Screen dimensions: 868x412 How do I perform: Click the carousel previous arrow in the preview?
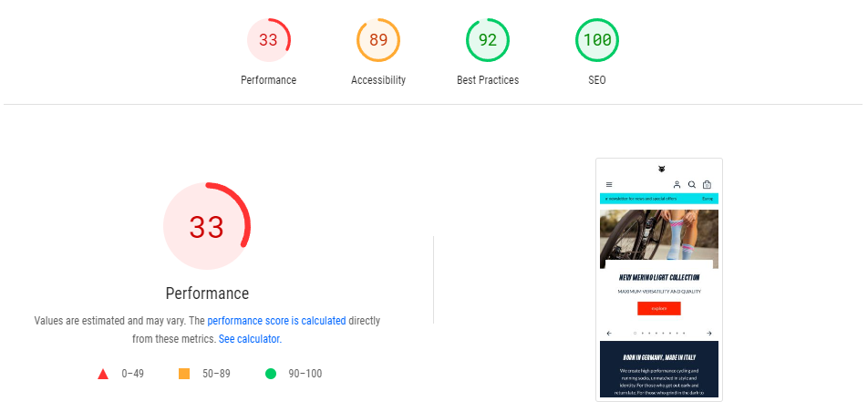click(609, 334)
